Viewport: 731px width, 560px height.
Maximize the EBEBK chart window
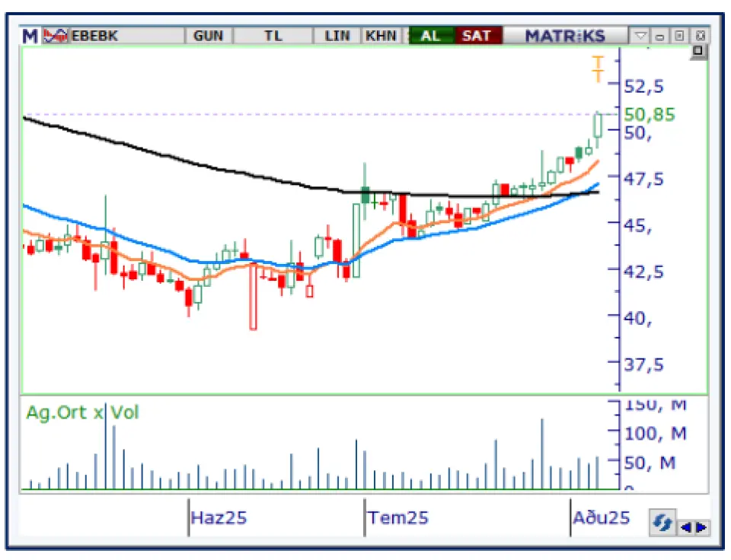point(679,36)
